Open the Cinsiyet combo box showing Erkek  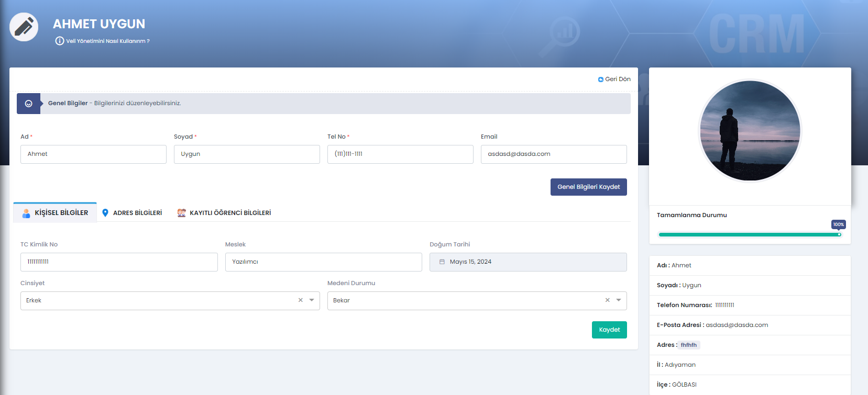click(x=170, y=301)
